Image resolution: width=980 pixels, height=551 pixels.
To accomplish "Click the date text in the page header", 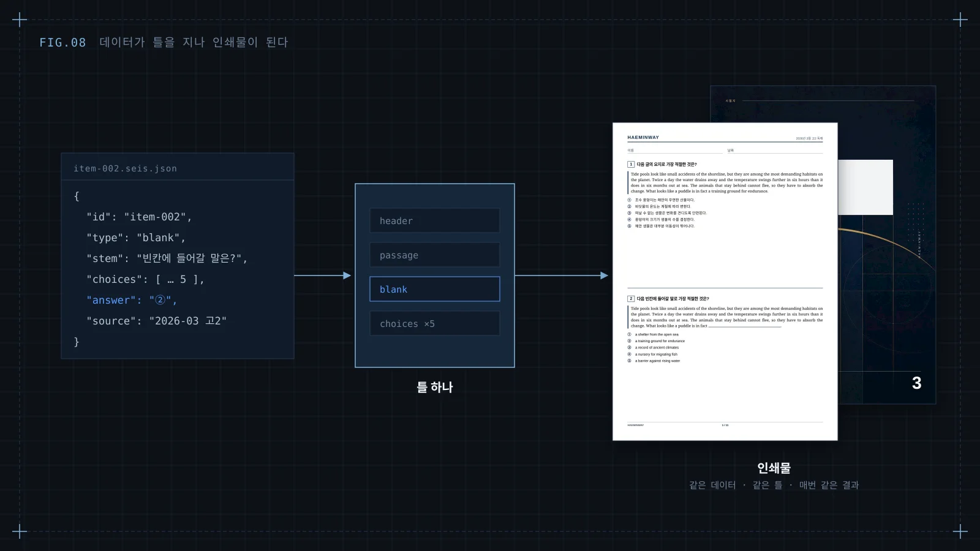I will (x=809, y=138).
